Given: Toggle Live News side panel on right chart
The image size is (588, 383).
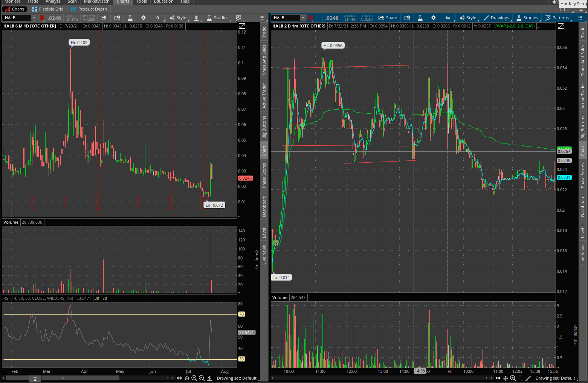Looking at the screenshot, I should coord(583,255).
